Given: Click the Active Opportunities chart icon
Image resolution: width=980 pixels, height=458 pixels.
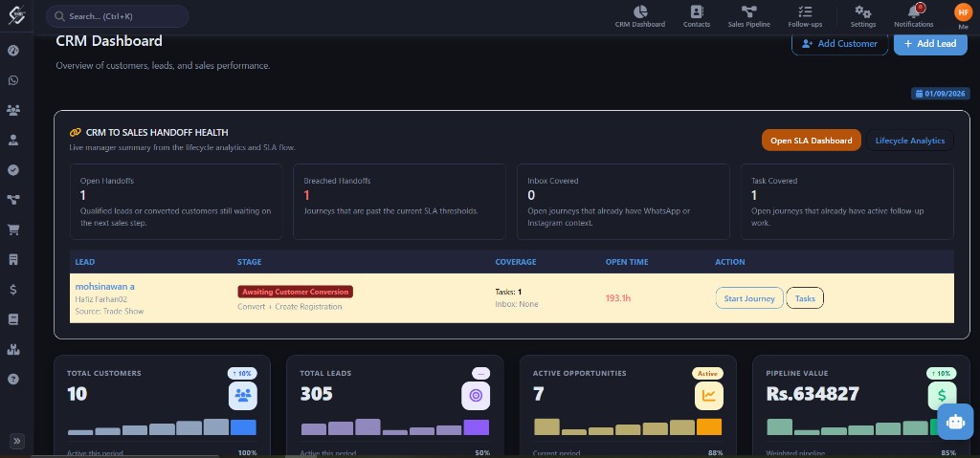Looking at the screenshot, I should (709, 396).
